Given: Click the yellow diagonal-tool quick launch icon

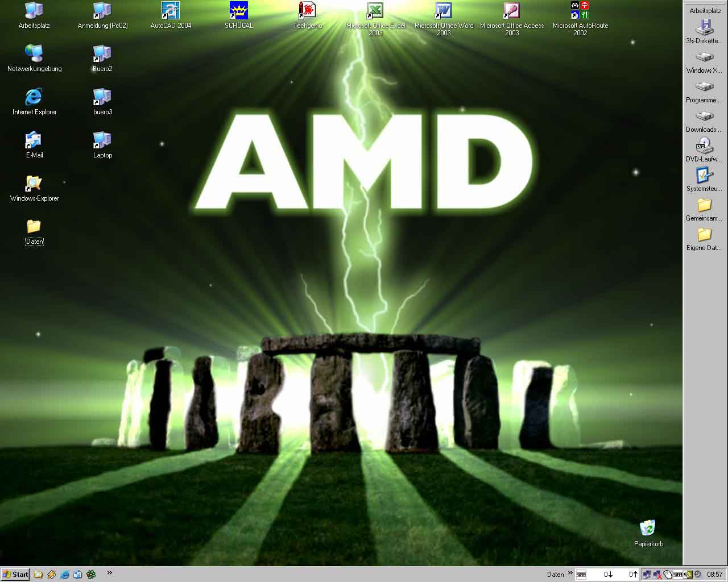Looking at the screenshot, I should pyautogui.click(x=52, y=575).
